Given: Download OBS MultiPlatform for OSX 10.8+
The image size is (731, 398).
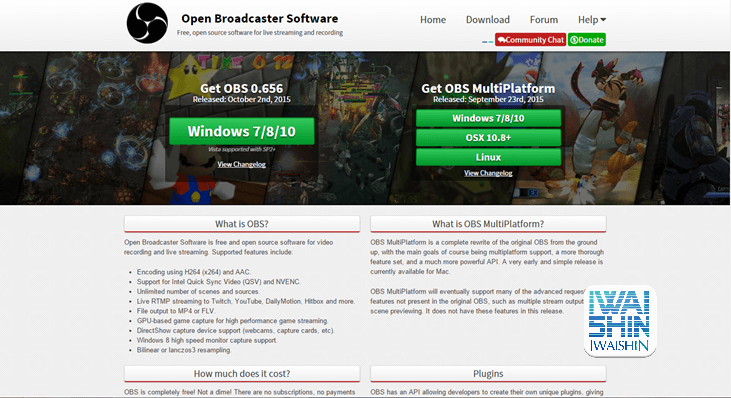Looking at the screenshot, I should point(488,137).
